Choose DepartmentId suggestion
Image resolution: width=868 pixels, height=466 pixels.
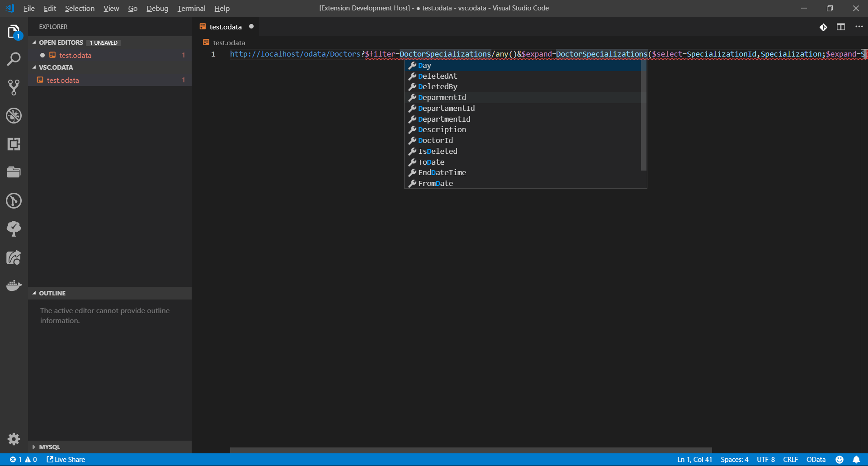[x=523, y=119]
